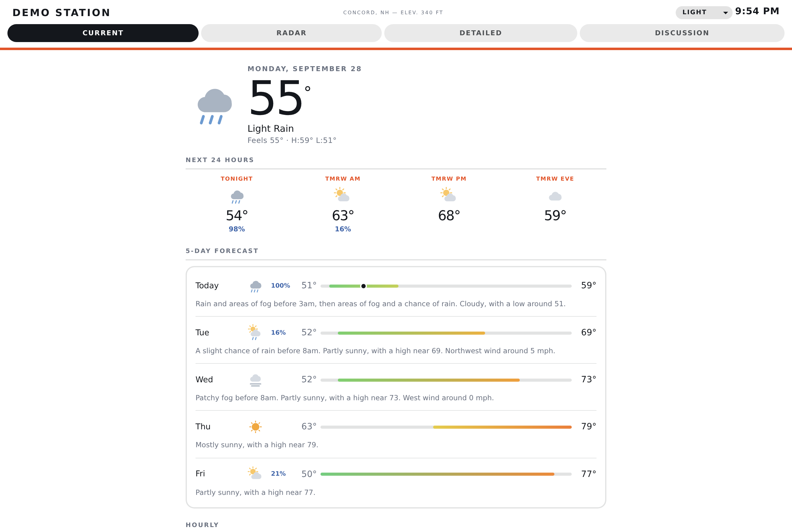
Task: Click the 79° high for Thursday
Action: [x=588, y=427]
